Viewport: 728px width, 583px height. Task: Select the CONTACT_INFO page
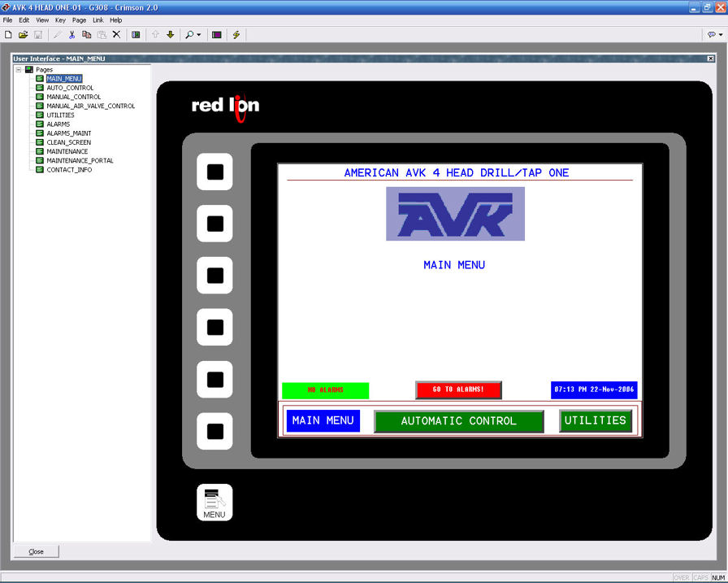tap(69, 170)
